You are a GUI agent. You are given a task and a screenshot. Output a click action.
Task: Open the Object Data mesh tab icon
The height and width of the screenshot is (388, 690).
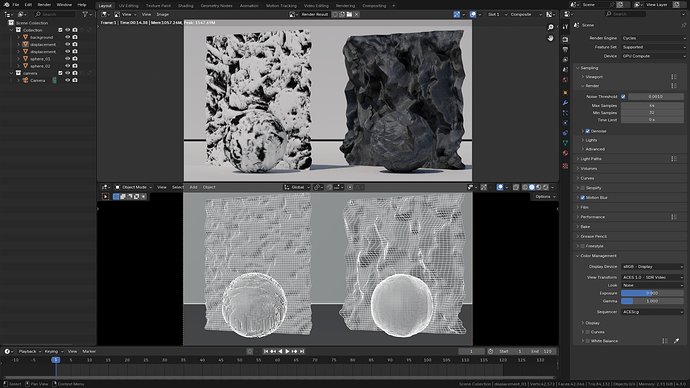coord(565,143)
